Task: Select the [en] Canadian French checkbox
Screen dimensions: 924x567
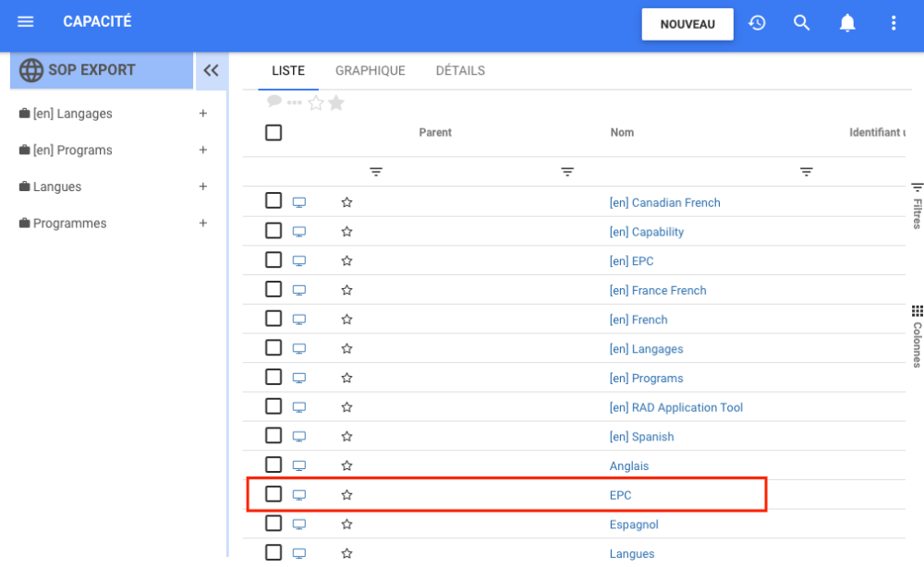Action: pos(274,201)
